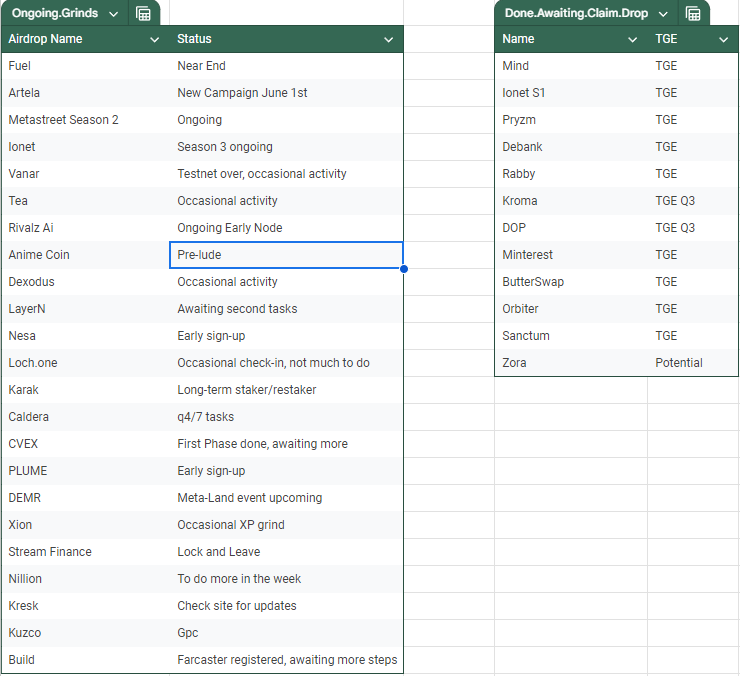Select the Karak cell
The width and height of the screenshot is (740, 676).
[85, 390]
